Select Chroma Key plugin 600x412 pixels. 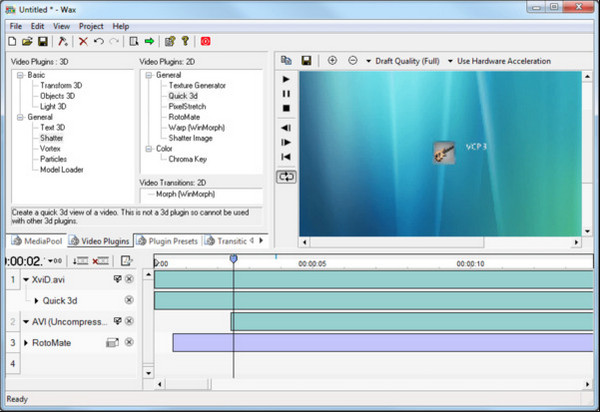pos(188,159)
